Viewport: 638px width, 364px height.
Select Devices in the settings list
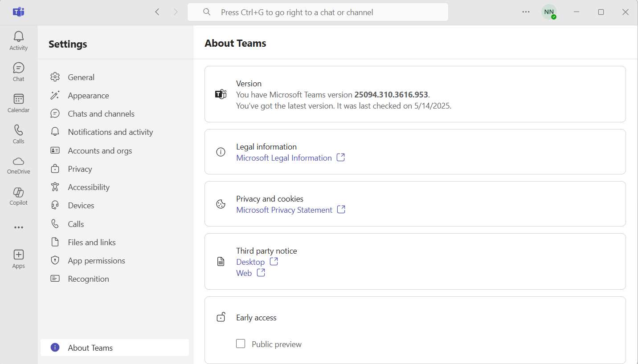81,206
